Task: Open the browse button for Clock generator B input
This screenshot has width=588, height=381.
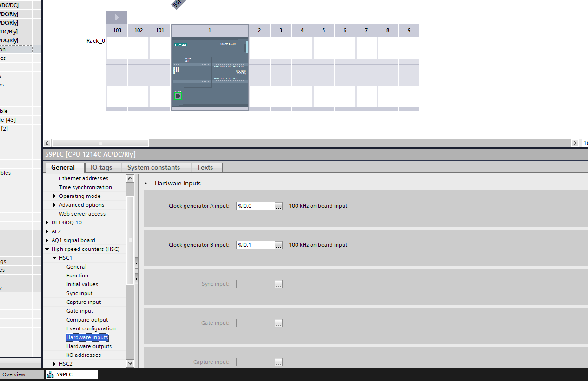Action: pyautogui.click(x=278, y=245)
